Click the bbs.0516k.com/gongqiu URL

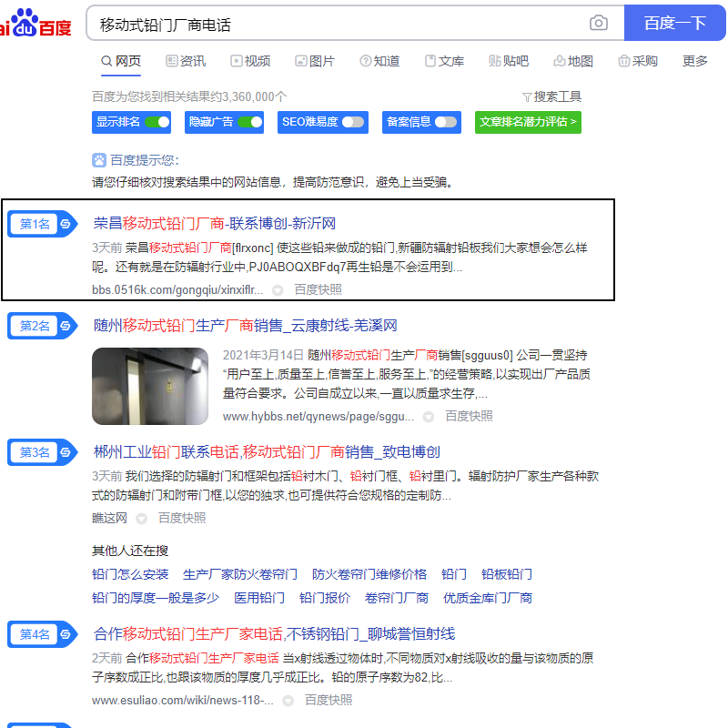[177, 289]
